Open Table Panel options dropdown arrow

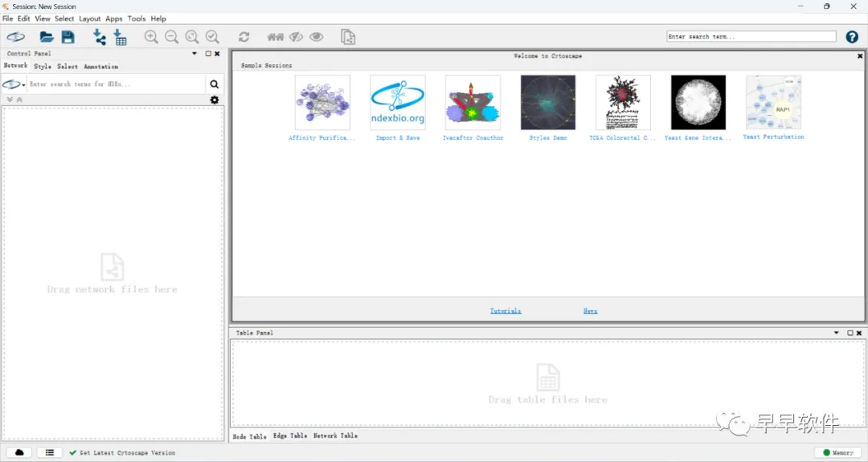tap(837, 333)
